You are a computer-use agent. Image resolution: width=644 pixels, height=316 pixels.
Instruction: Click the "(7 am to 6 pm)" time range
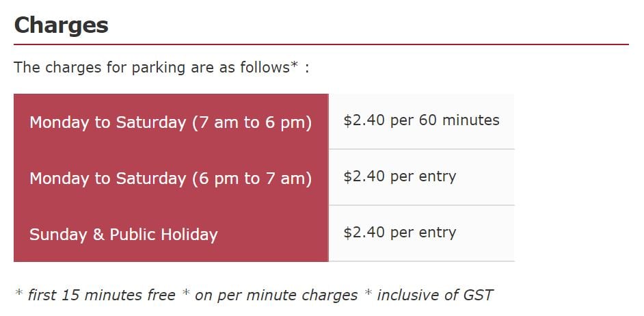252,122
